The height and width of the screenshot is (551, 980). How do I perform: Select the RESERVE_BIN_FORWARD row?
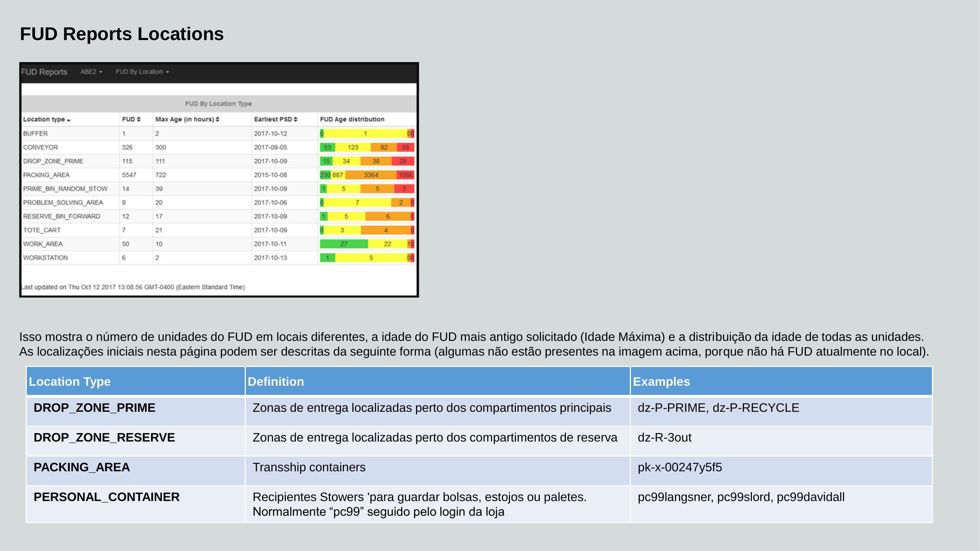click(x=219, y=216)
